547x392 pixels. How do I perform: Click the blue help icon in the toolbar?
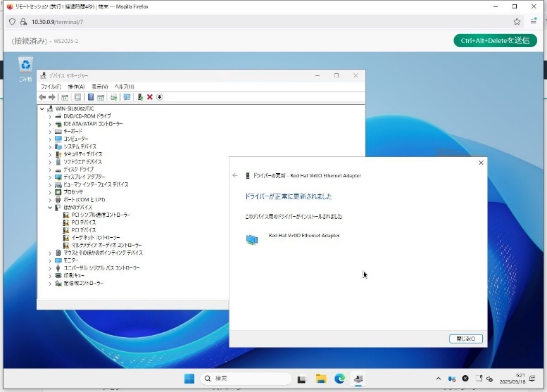coord(90,97)
